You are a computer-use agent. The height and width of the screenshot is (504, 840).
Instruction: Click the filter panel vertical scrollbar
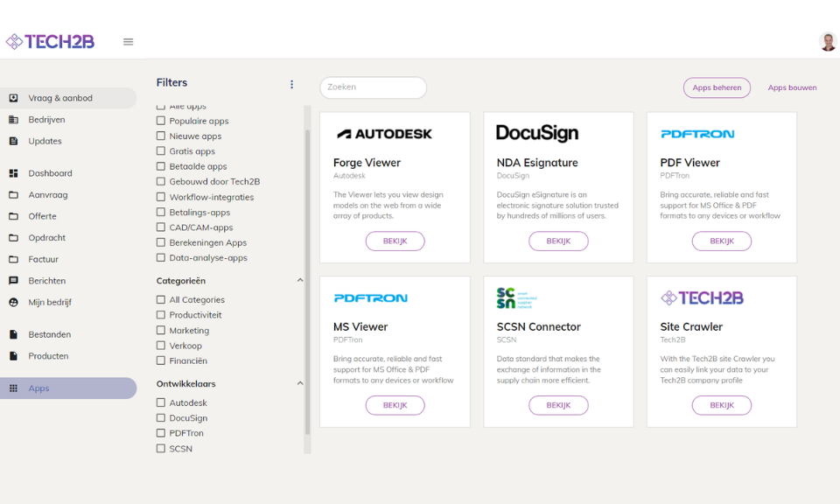307,280
